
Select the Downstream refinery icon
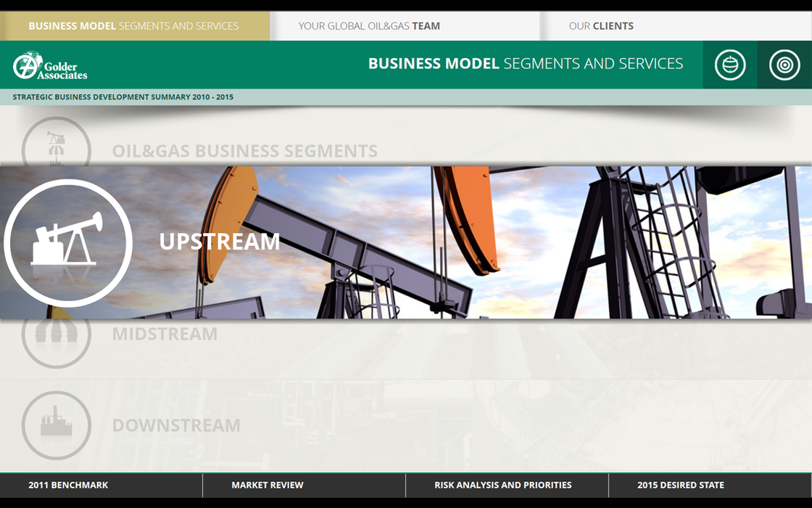coord(57,425)
